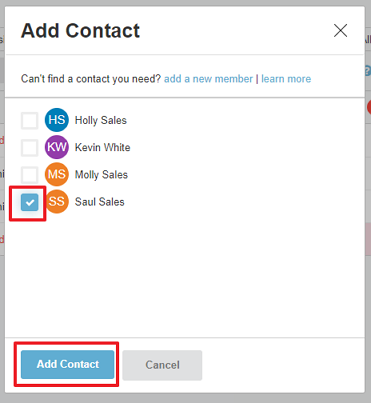
Task: Select the Holly Sales name label
Action: click(101, 120)
